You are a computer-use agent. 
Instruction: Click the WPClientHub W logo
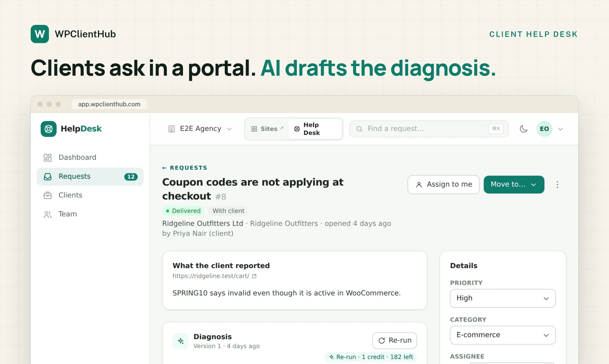point(40,34)
